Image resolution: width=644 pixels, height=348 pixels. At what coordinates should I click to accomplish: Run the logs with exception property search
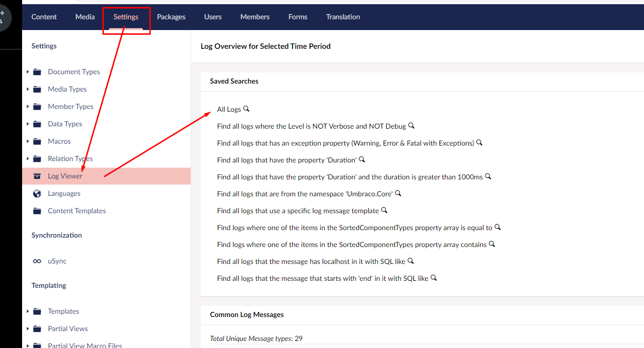click(x=345, y=143)
